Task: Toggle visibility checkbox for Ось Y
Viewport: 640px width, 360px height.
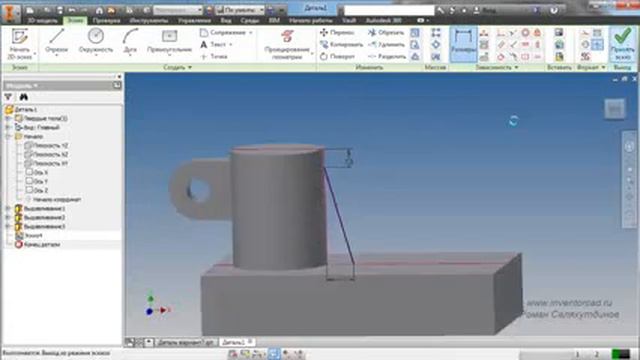Action: 29,181
